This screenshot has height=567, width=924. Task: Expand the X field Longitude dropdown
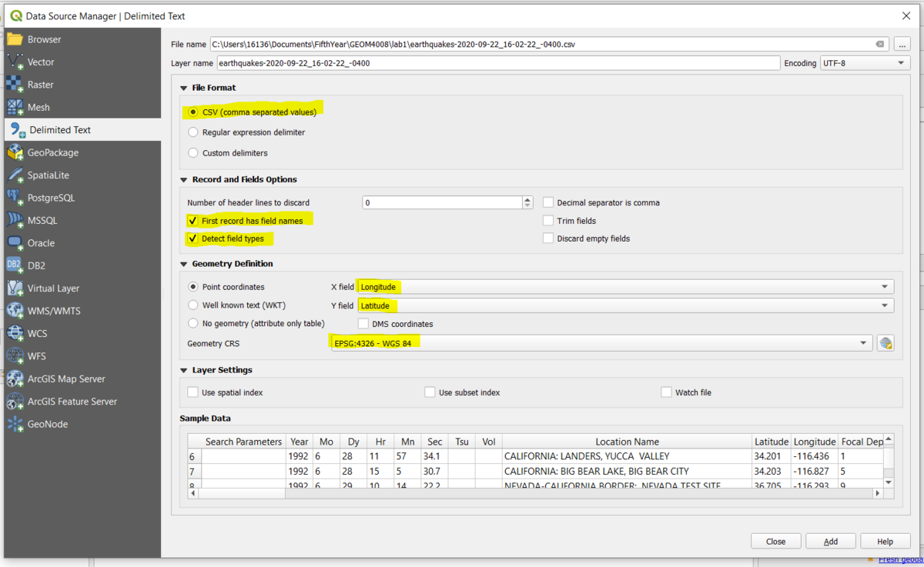point(885,287)
